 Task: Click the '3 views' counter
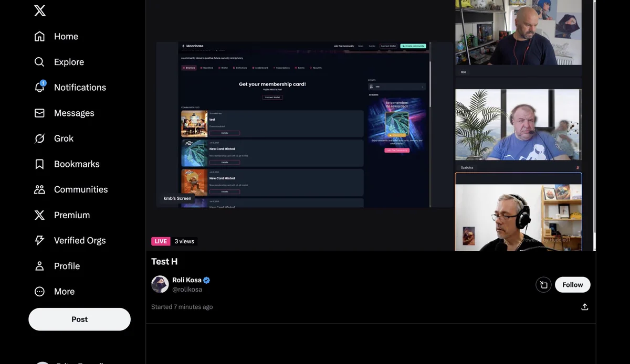pyautogui.click(x=184, y=241)
